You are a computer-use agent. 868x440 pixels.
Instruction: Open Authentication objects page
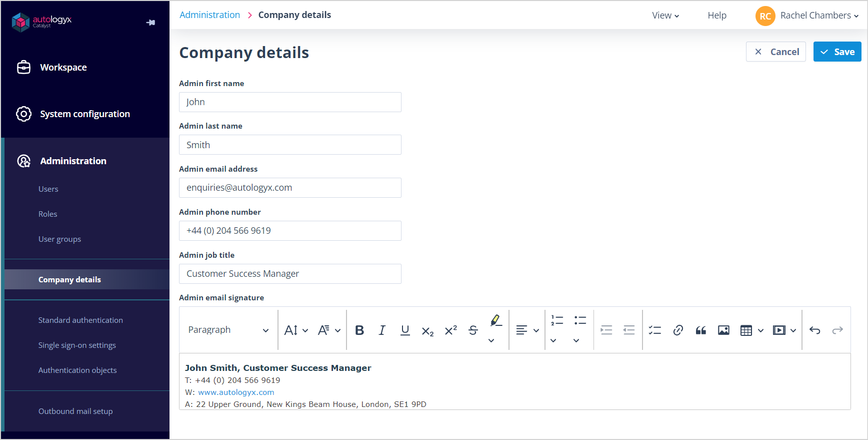[77, 370]
